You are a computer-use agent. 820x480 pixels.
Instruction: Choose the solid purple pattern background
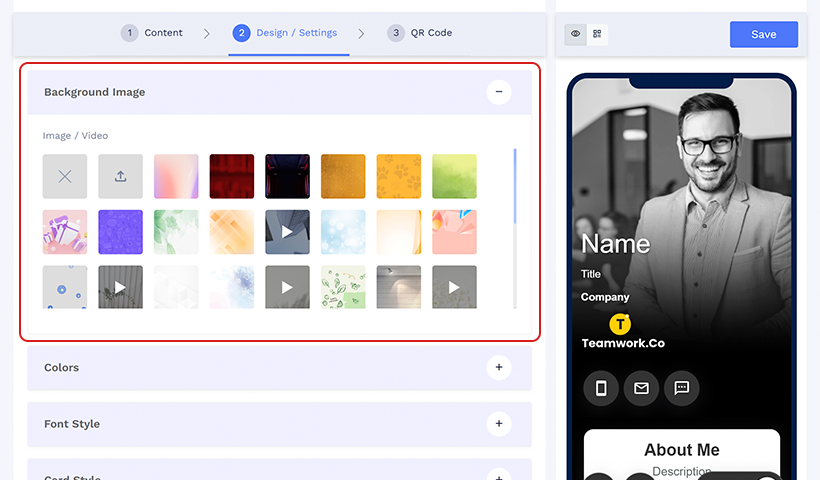tap(120, 232)
